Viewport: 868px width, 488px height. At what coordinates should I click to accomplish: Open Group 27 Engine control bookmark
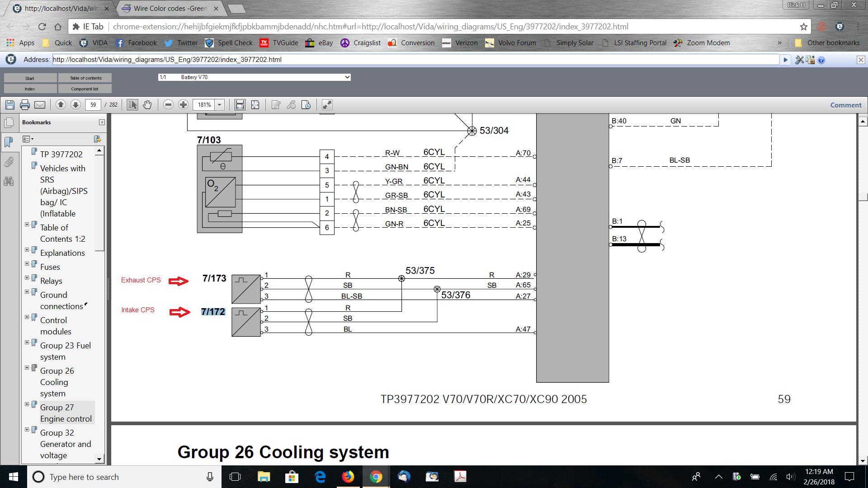pyautogui.click(x=66, y=413)
